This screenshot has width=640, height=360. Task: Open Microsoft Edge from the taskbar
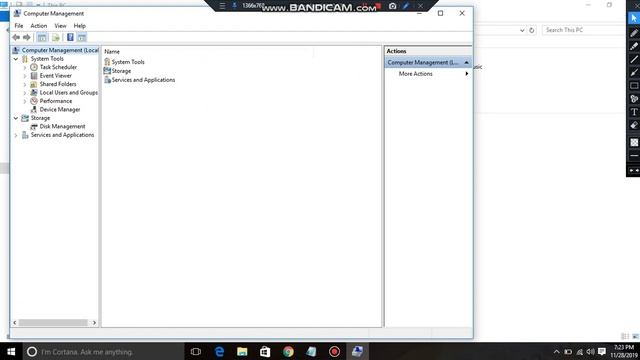click(219, 351)
